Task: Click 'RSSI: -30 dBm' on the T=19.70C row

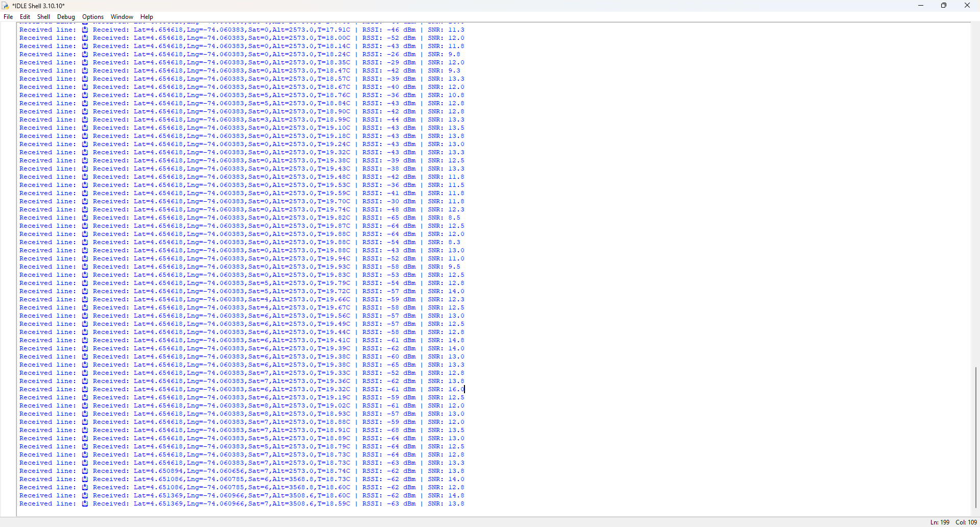Action: [x=389, y=201]
